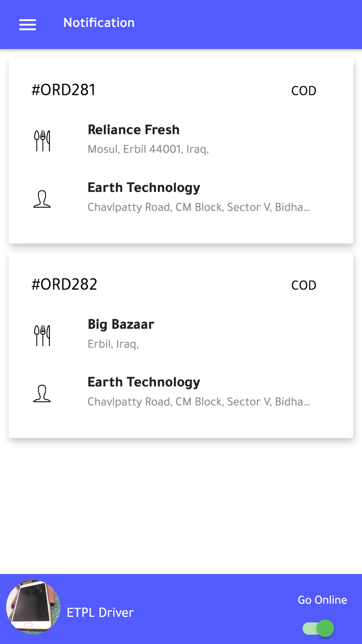The width and height of the screenshot is (362, 644).
Task: Tap the Big Bazaar store name
Action: pos(121,324)
